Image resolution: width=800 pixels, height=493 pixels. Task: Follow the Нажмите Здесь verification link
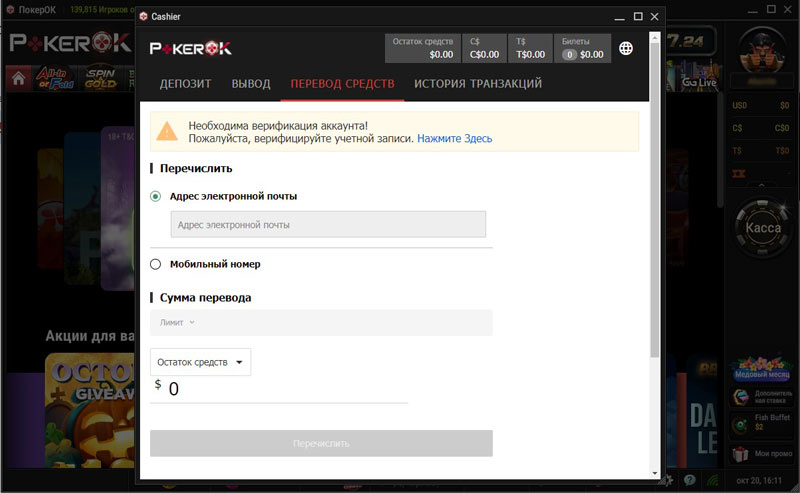(454, 139)
